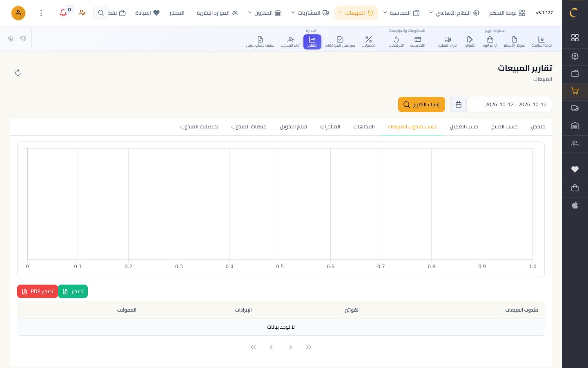
Task: Go to أوامر البيع sales orders
Action: [490, 42]
